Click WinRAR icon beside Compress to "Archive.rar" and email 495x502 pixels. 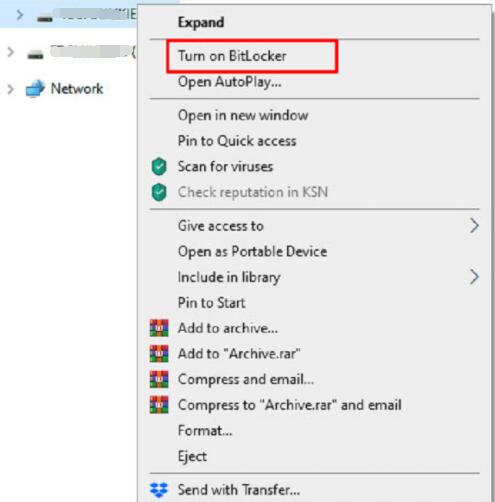pos(159,405)
